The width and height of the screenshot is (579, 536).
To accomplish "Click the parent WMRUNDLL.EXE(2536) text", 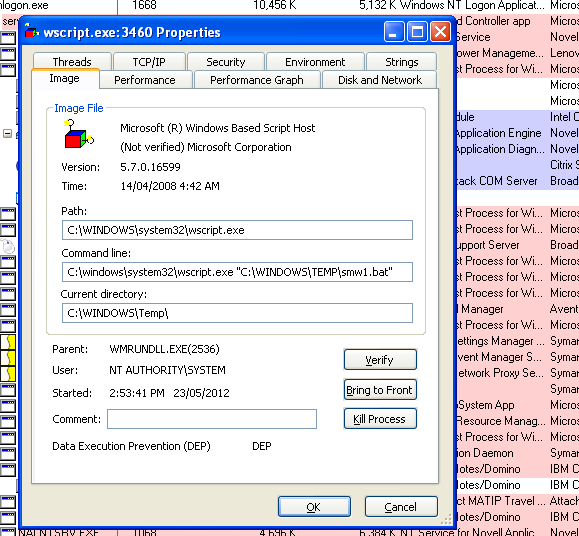I will tap(164, 349).
